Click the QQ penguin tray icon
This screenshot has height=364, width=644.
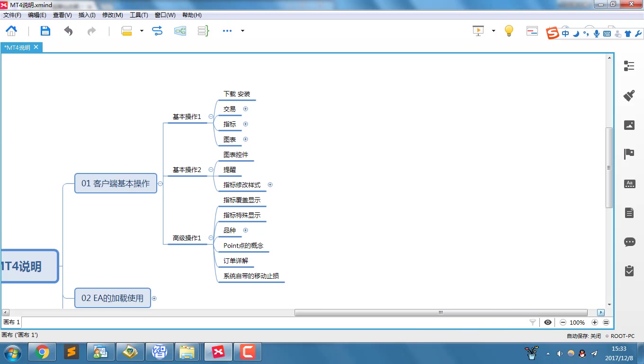(x=582, y=354)
